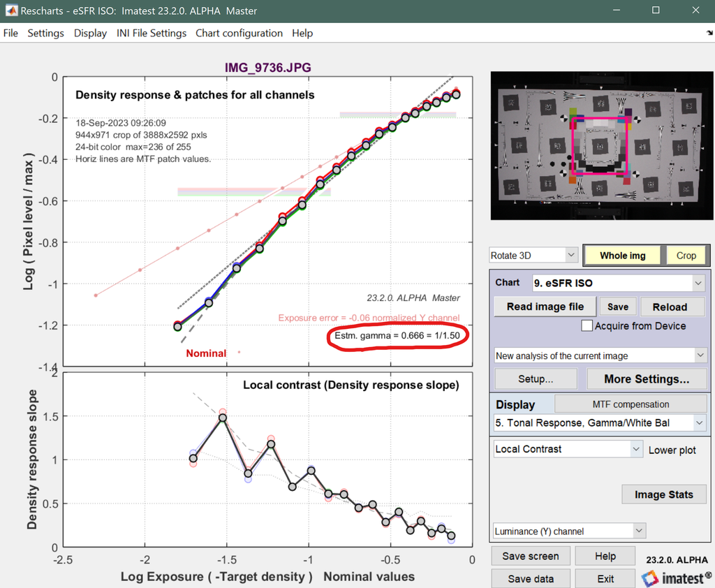Image resolution: width=715 pixels, height=588 pixels.
Task: Open the Tonal Response, Gamma/White Bal display dropdown
Action: click(600, 423)
